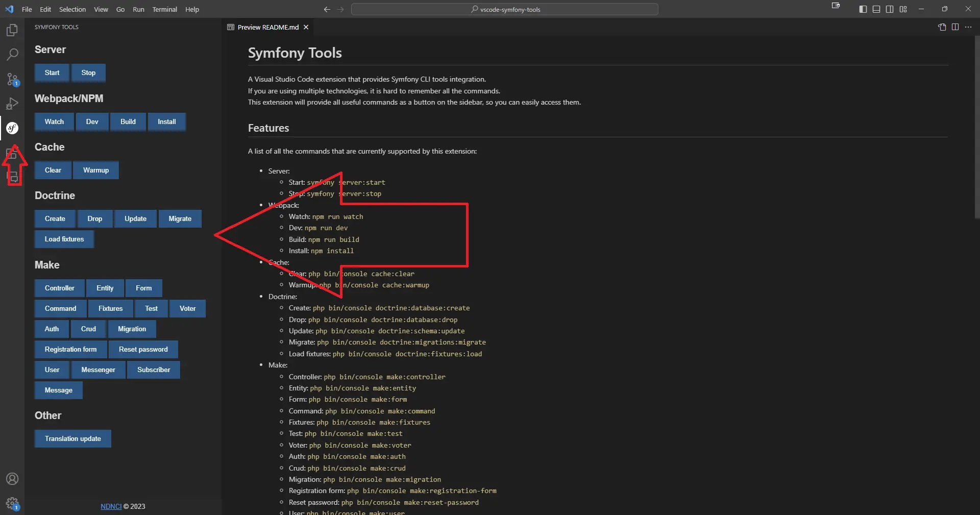Go forward with the right arrow
Screen dimensions: 980x515
pyautogui.click(x=340, y=9)
